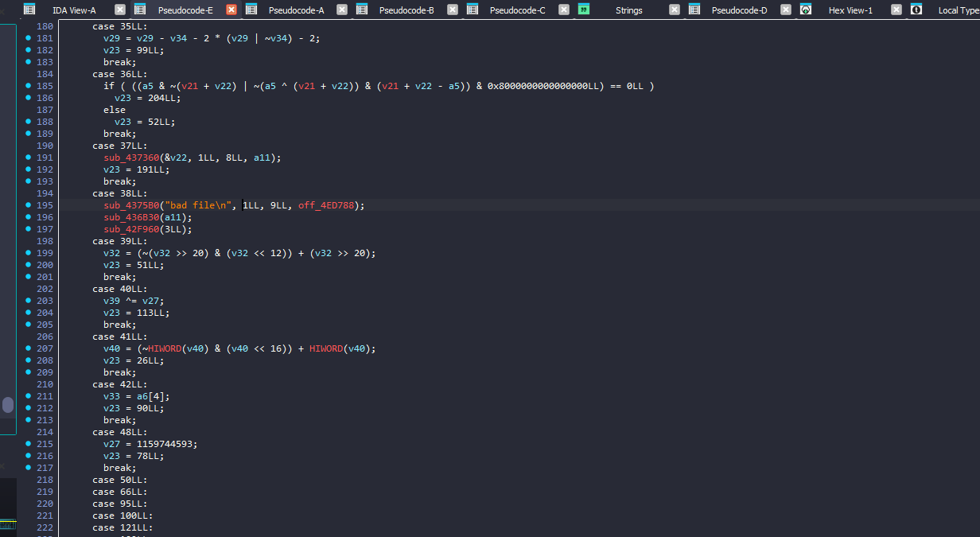Close the active Pseudocode-E tab
Viewport: 980px width, 537px height.
(231, 10)
